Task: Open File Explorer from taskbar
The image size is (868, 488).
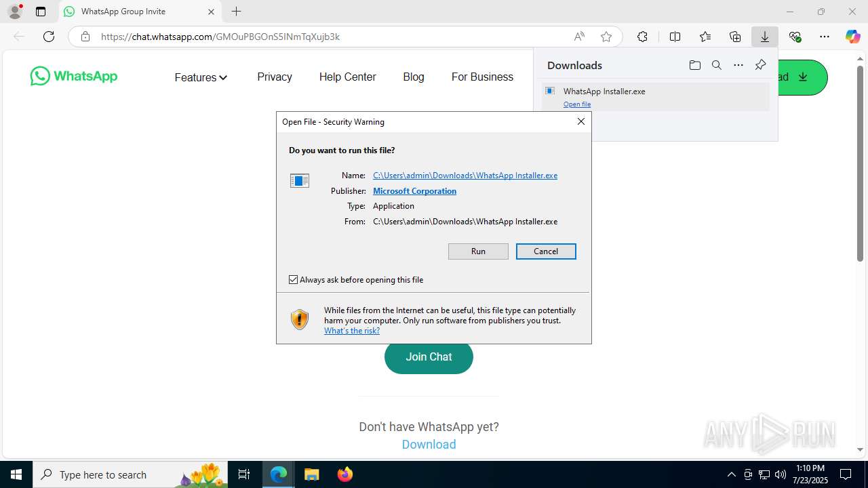Action: (311, 474)
